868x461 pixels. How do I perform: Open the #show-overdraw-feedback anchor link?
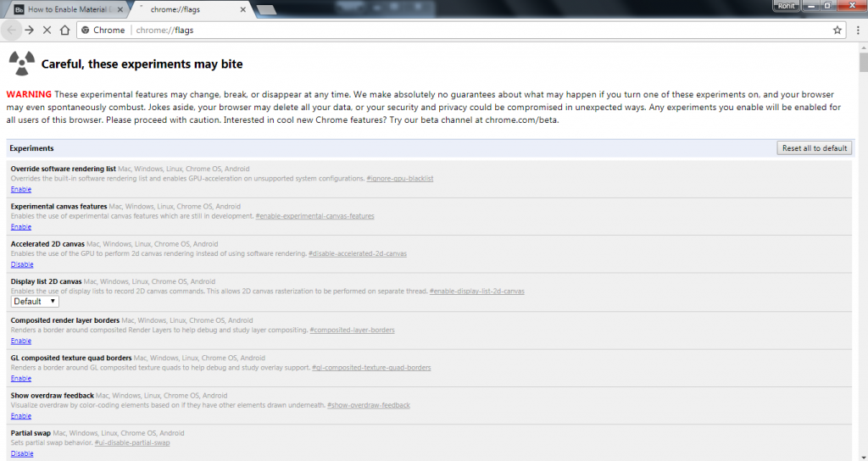pos(369,405)
